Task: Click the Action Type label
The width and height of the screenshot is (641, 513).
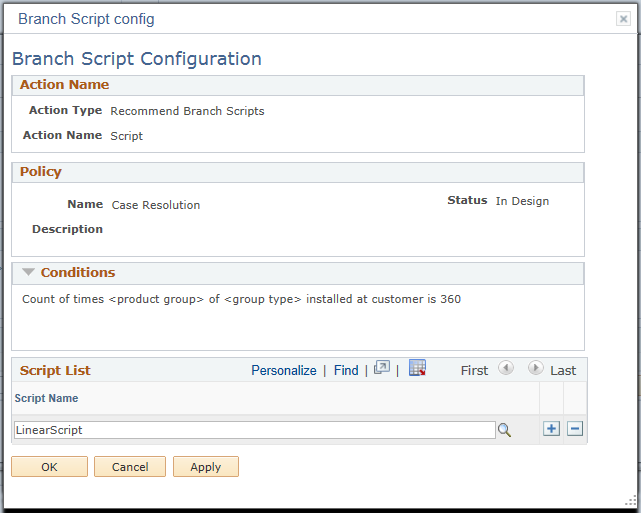Action: point(65,110)
